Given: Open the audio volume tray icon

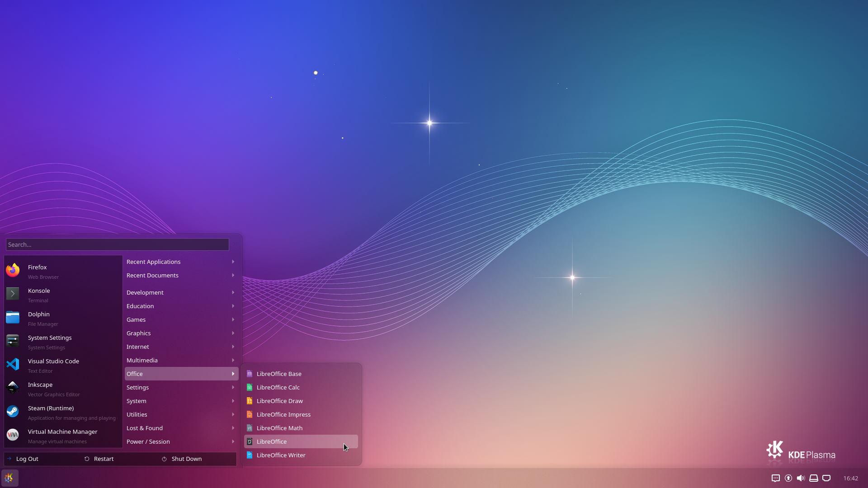Looking at the screenshot, I should pyautogui.click(x=801, y=478).
